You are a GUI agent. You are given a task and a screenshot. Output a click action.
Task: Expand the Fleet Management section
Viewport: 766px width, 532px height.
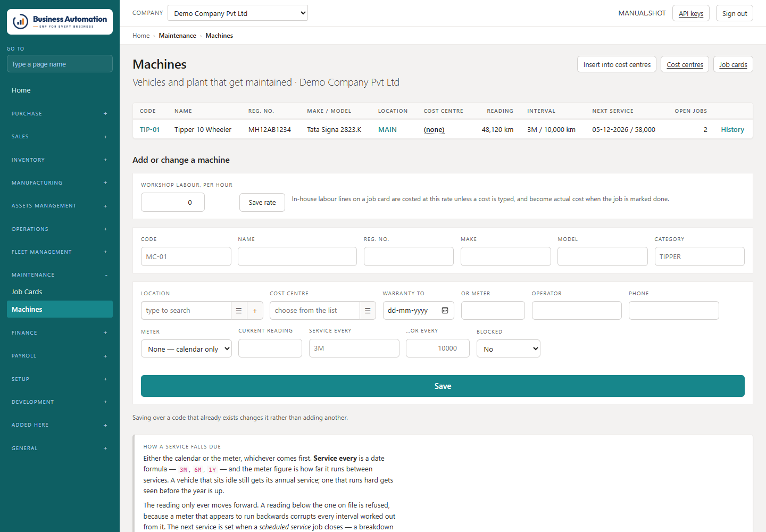(60, 252)
